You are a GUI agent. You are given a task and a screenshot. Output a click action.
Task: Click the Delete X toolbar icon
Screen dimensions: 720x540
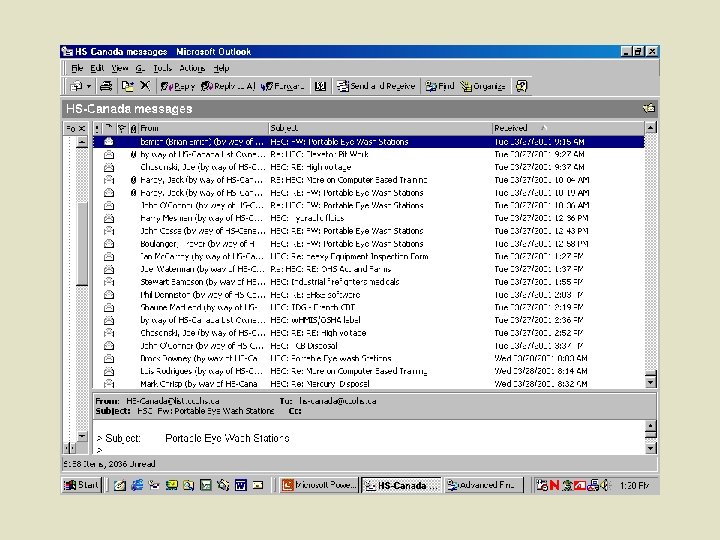[145, 85]
